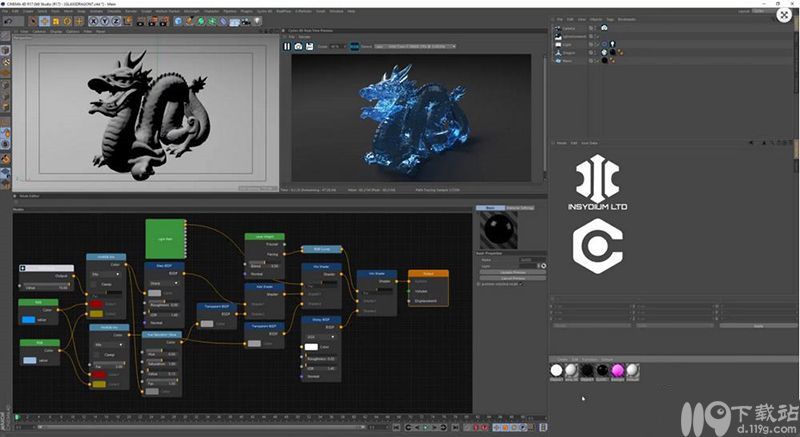Screen dimensions: 800x437
Task: Select the magenta material in Material Manager
Action: (x=617, y=371)
